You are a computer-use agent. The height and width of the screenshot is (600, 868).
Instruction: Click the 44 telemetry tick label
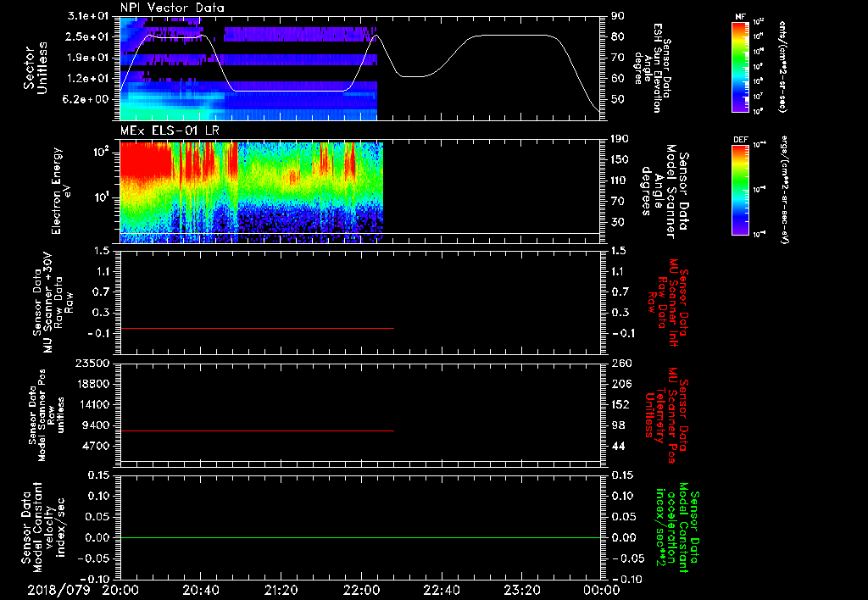pyautogui.click(x=618, y=446)
